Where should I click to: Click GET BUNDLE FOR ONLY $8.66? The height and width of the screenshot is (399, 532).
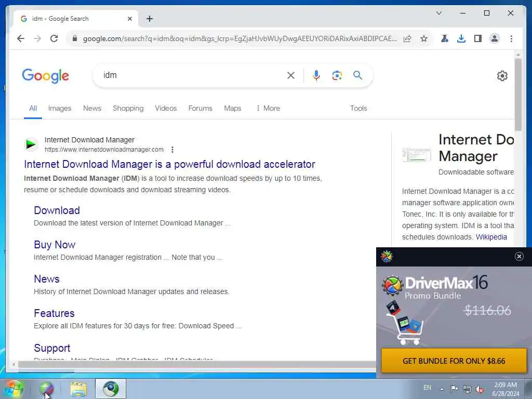[x=454, y=361]
